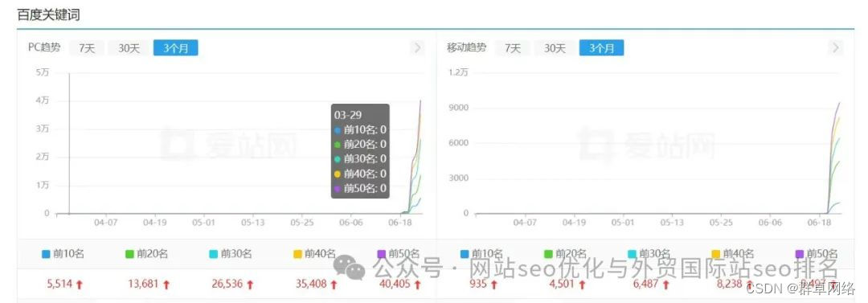Screen dimensions: 868x303
Task: Click red up arrow beside 935
Action: (493, 285)
